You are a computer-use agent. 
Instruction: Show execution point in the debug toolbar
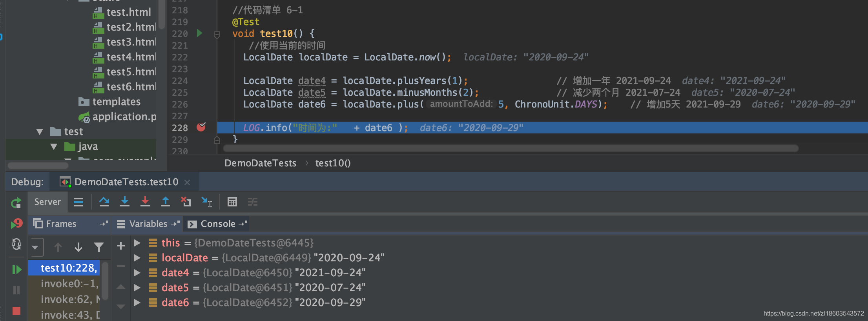click(78, 202)
